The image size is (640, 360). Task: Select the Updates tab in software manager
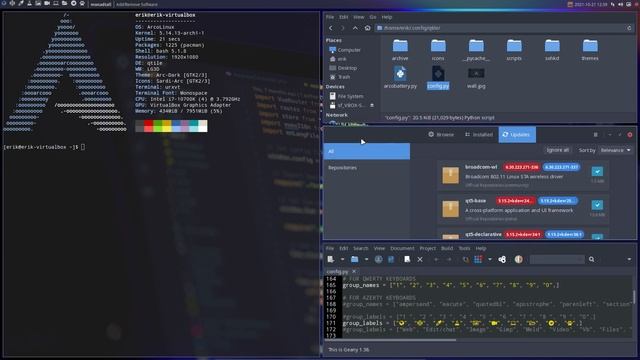tap(517, 134)
